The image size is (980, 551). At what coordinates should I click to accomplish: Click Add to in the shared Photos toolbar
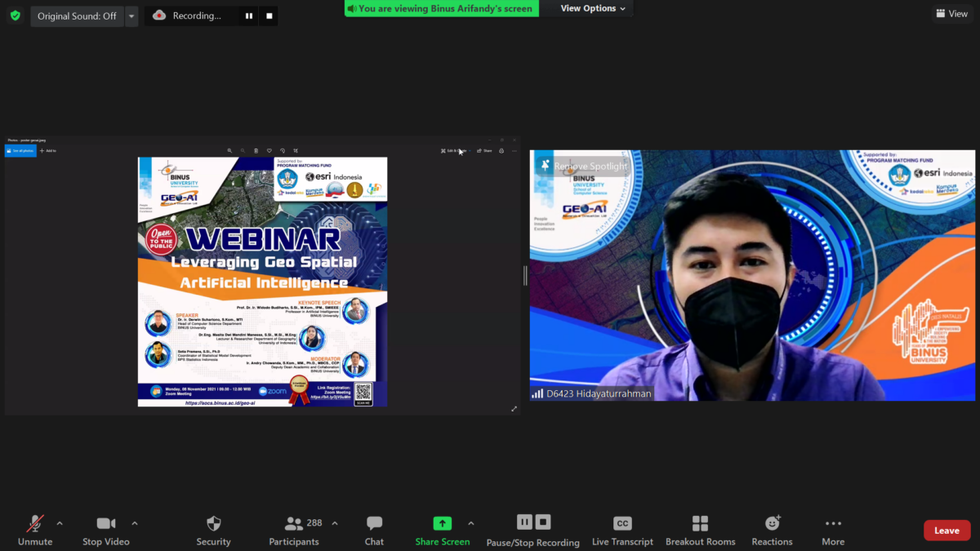point(47,151)
